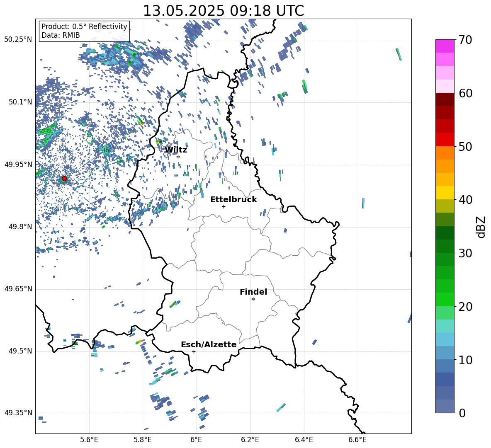Click the title 13.05.2025 09:18 UTC

pos(224,11)
